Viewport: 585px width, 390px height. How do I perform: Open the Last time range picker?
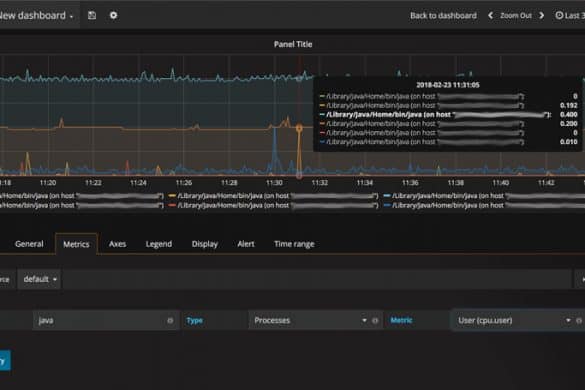point(570,15)
